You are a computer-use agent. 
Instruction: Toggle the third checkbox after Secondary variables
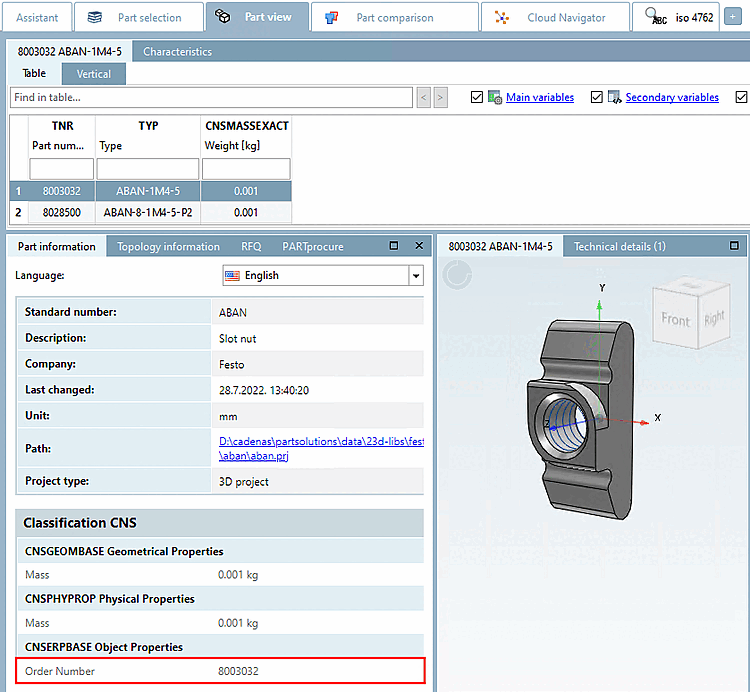tap(741, 97)
